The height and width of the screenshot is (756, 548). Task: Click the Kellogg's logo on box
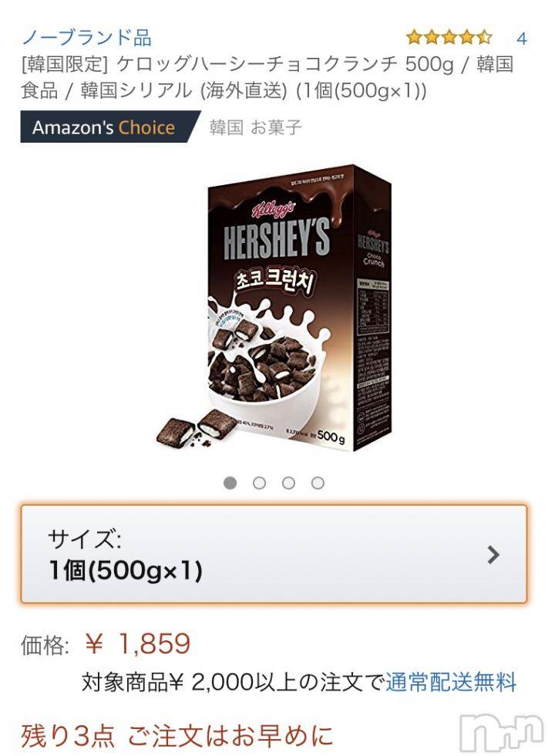coord(273,208)
